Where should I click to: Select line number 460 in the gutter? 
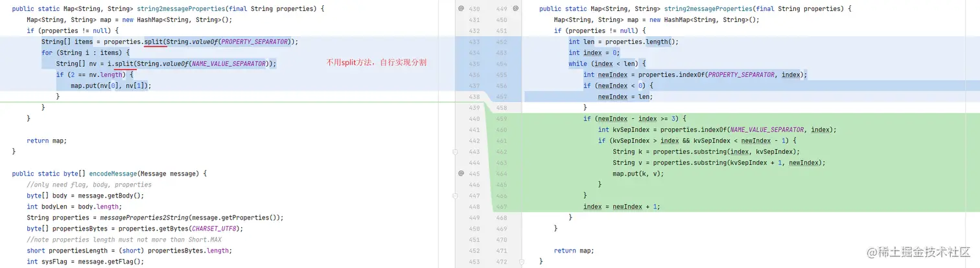[502, 129]
